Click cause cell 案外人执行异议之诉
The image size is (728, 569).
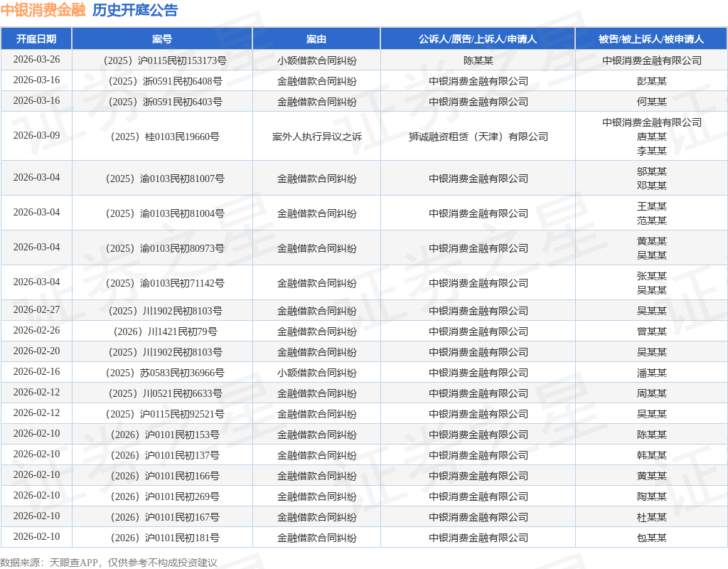(x=316, y=137)
